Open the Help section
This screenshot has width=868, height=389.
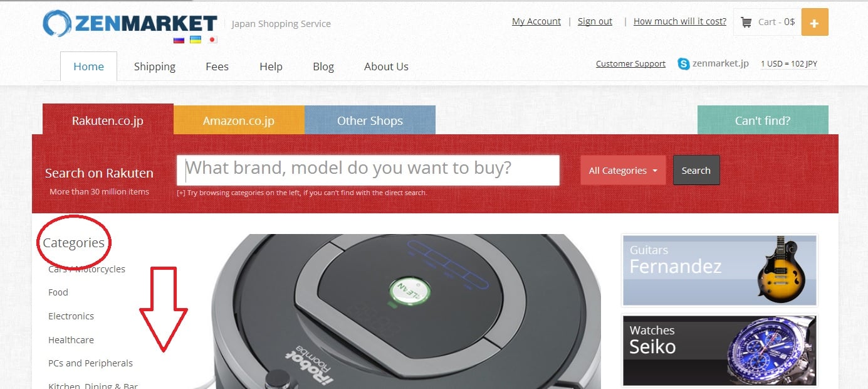271,67
